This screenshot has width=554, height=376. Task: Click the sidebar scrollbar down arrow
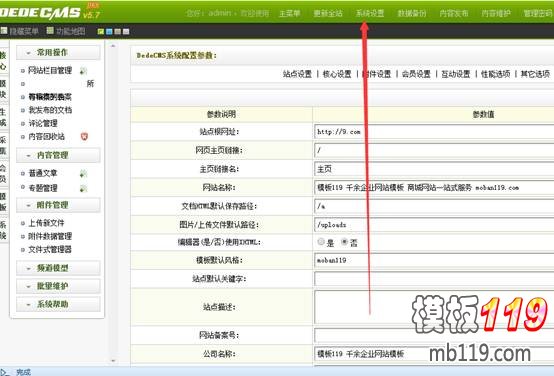click(113, 361)
